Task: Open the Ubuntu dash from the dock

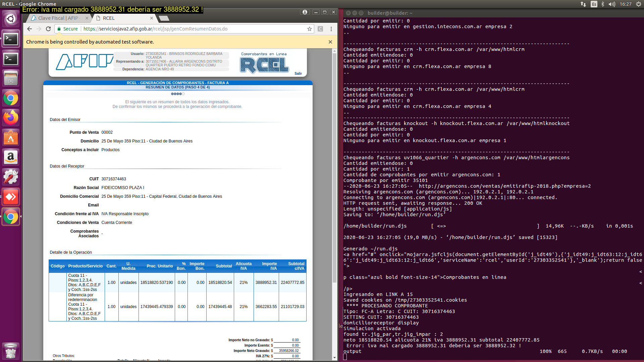Action: pos(11,19)
